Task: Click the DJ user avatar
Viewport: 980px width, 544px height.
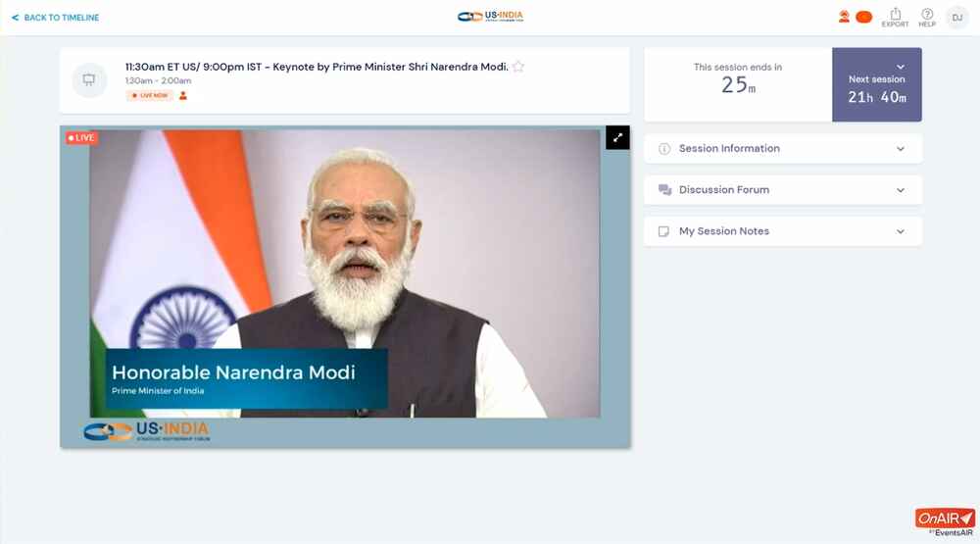Action: tap(956, 18)
